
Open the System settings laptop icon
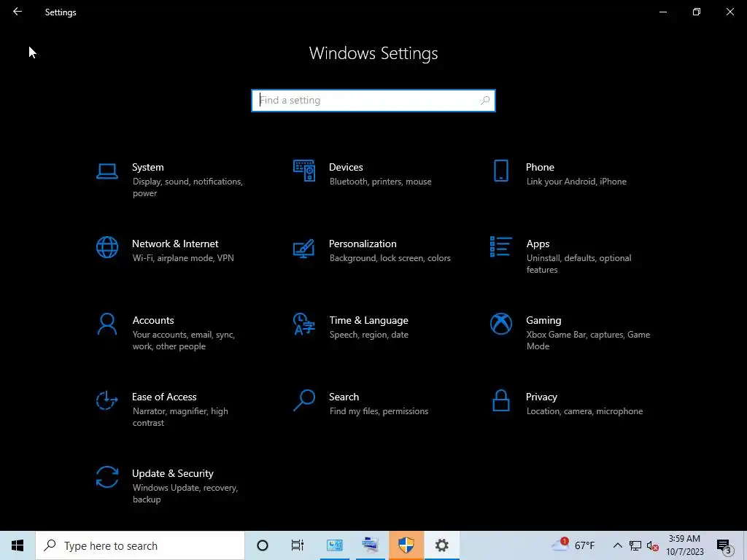[x=107, y=171]
